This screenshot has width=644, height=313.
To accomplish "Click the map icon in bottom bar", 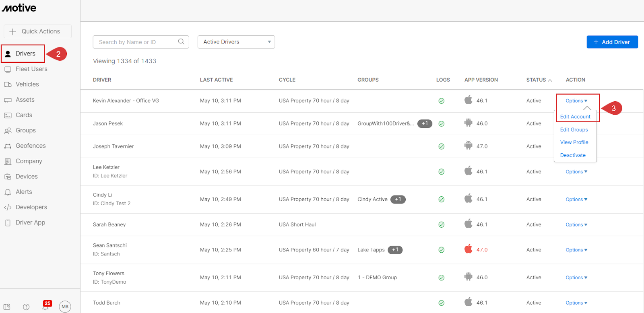I will coord(7,307).
